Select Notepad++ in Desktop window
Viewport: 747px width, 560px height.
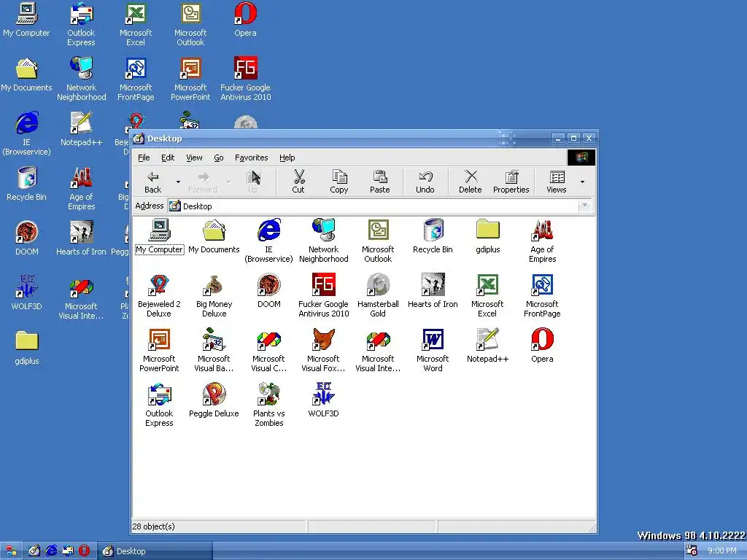pos(488,346)
